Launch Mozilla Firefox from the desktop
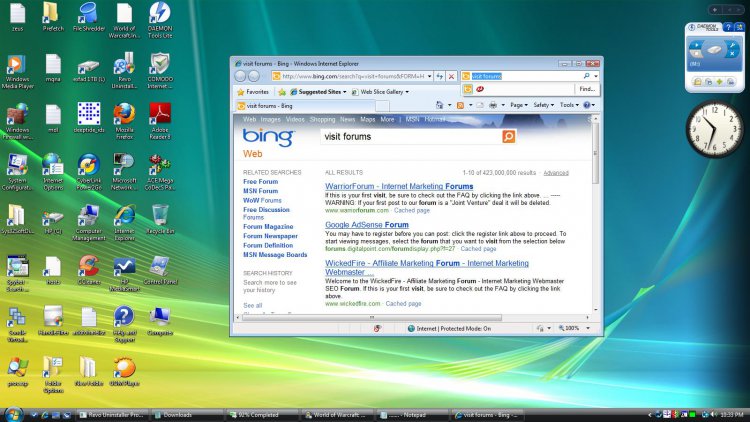 tap(124, 122)
